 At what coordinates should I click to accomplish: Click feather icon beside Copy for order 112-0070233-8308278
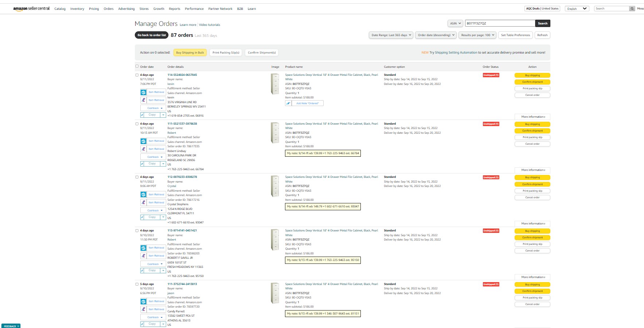pos(142,217)
